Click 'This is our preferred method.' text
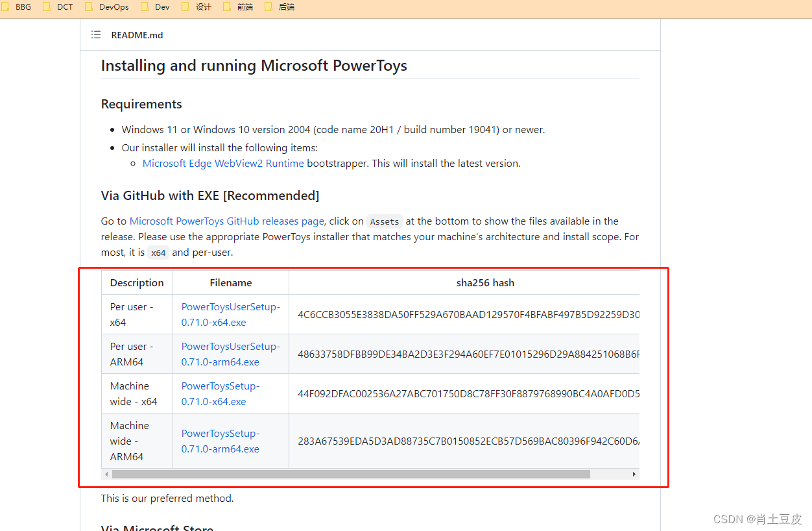Viewport: 812px width, 531px height. 167,499
